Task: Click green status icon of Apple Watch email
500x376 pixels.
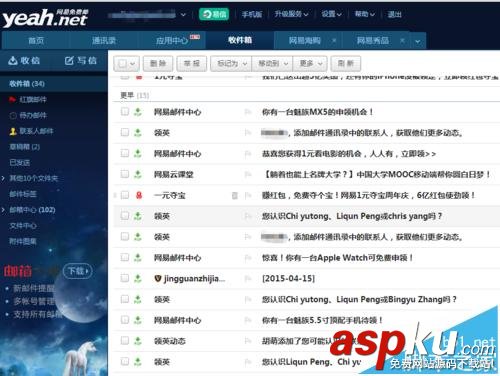Action: [138, 258]
